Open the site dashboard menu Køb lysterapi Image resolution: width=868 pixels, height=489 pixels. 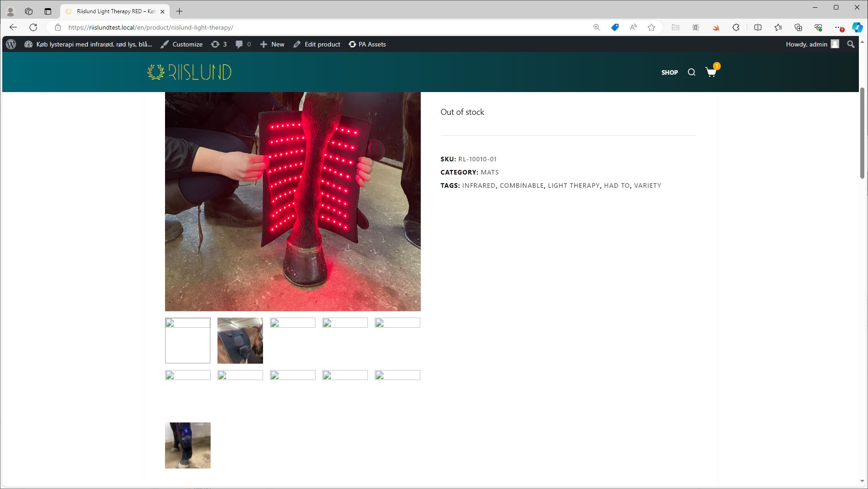coord(88,44)
